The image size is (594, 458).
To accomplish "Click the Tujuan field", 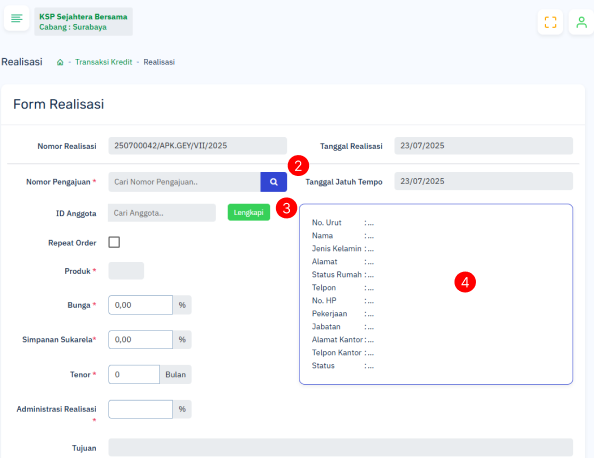I will (341, 447).
